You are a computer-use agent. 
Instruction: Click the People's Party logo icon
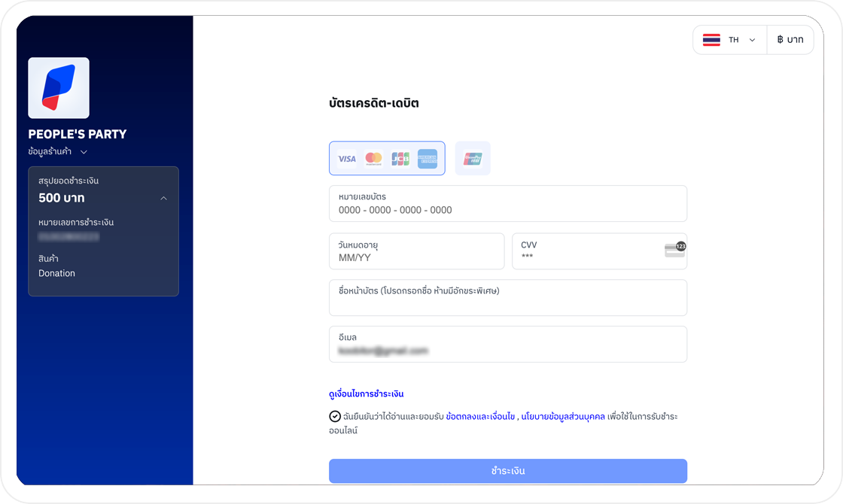coord(59,88)
